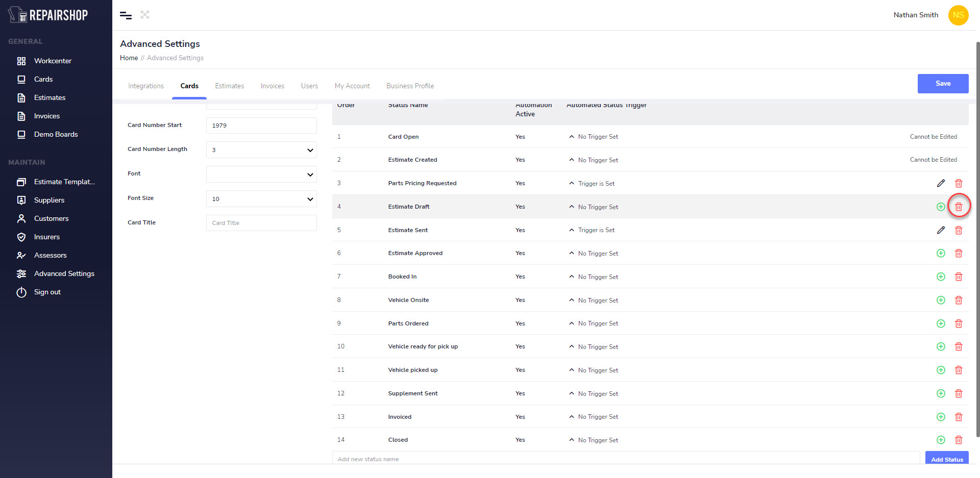Add trigger for Vehicle Onsite status
The width and height of the screenshot is (980, 478).
point(941,300)
